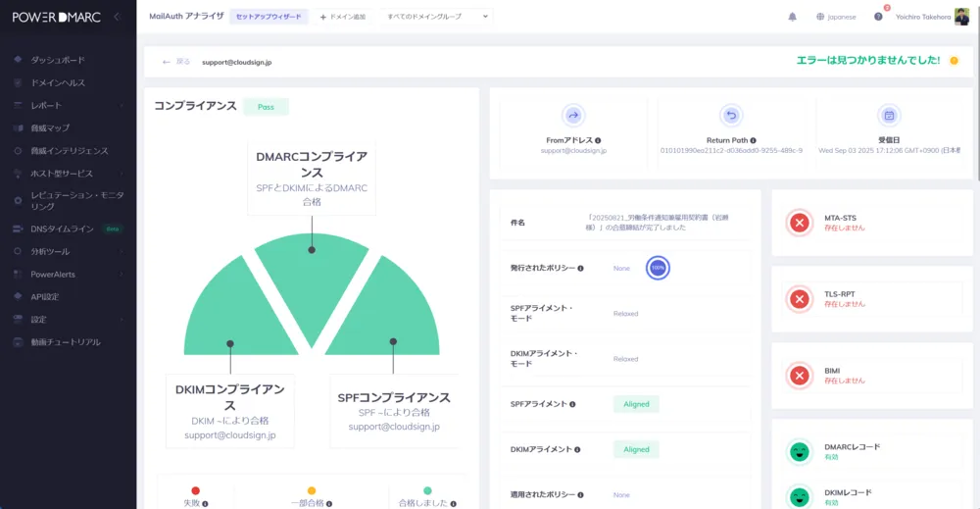Viewport: 980px width, 509px height.
Task: Click the info icon next to 合格しました
Action: (453, 503)
